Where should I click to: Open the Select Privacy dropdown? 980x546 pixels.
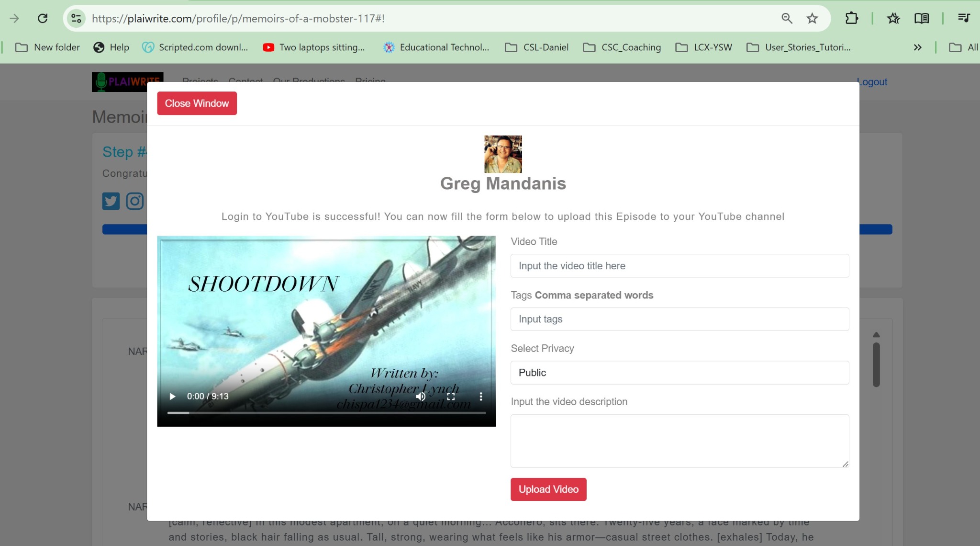coord(679,373)
